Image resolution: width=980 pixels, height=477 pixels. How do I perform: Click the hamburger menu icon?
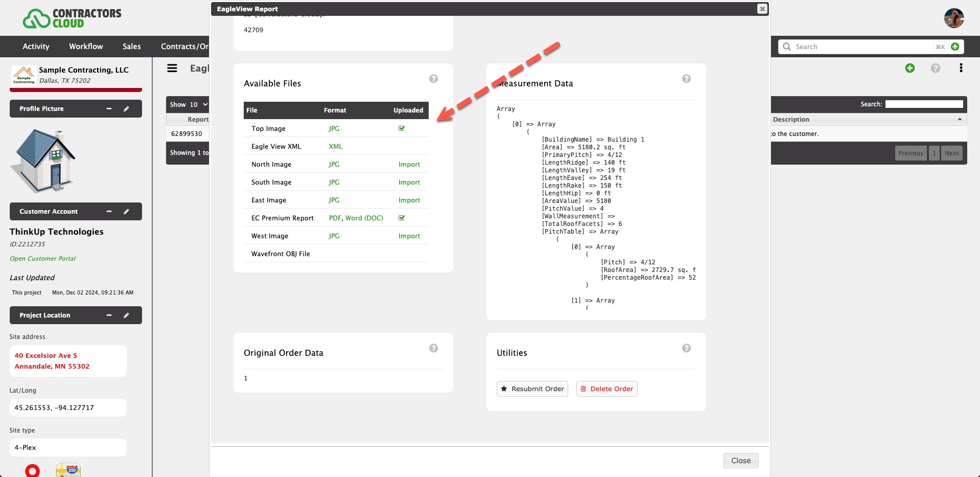[172, 68]
